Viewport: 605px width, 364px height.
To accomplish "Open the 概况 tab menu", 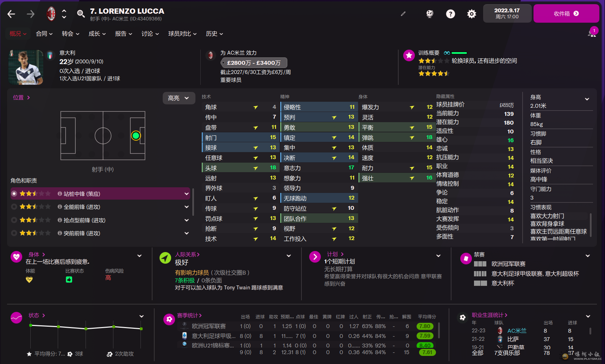I will (18, 34).
